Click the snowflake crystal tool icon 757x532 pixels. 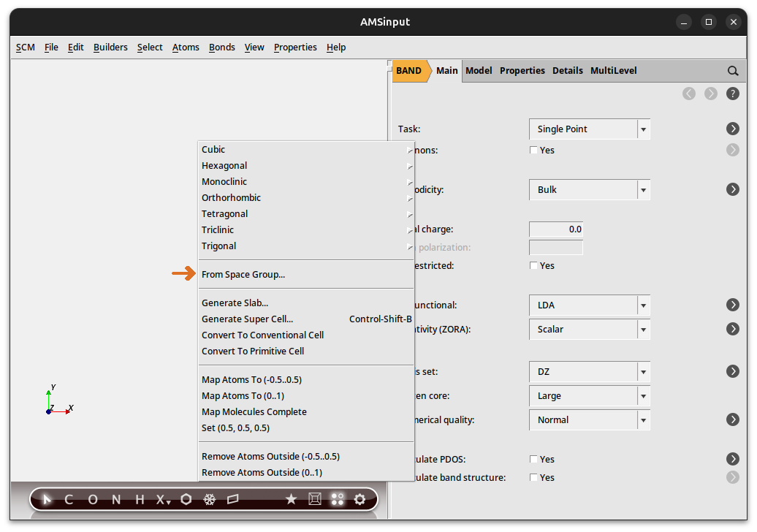(x=210, y=500)
